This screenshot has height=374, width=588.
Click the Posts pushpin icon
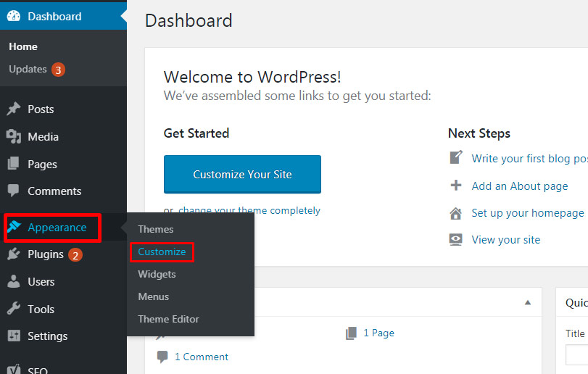[x=14, y=109]
